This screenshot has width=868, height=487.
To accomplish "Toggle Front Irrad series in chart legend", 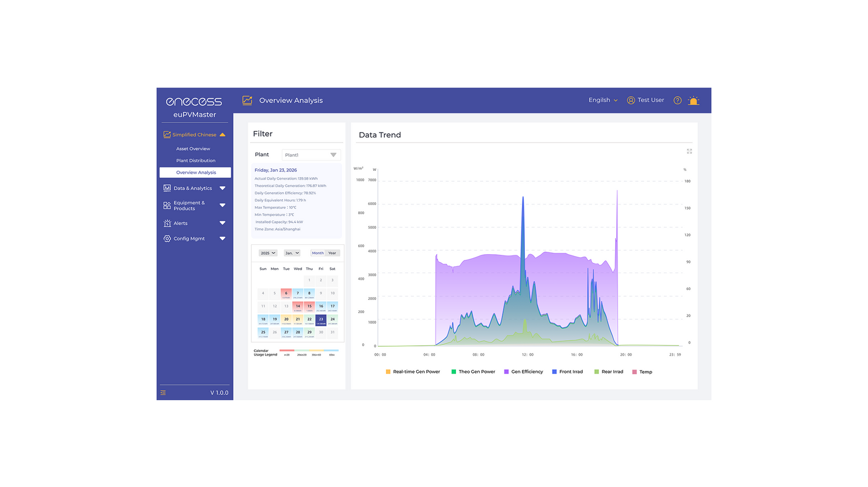I will (x=567, y=372).
